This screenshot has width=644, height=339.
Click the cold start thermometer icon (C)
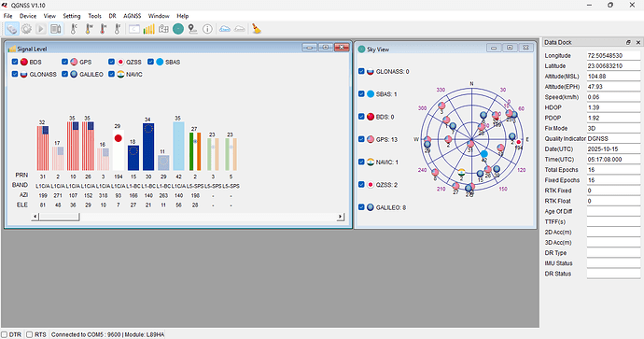(74, 29)
